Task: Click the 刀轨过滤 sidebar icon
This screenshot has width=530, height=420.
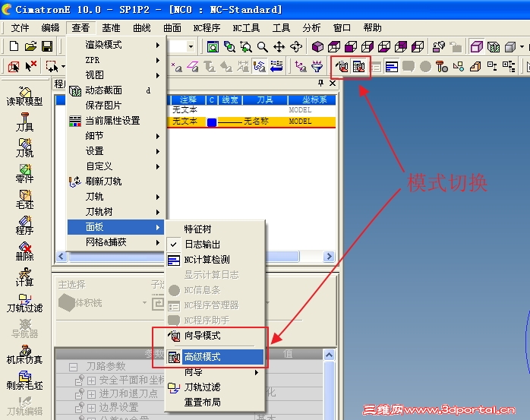Action: [24, 302]
